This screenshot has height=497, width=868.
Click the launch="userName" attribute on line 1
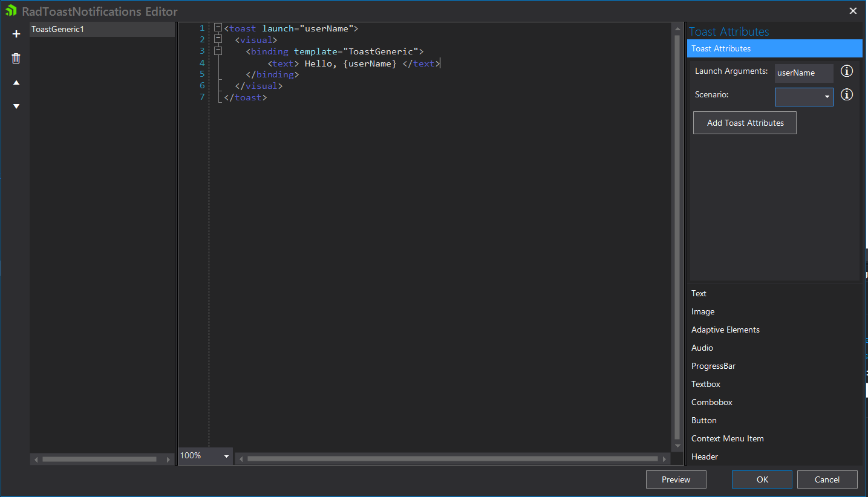click(x=307, y=28)
